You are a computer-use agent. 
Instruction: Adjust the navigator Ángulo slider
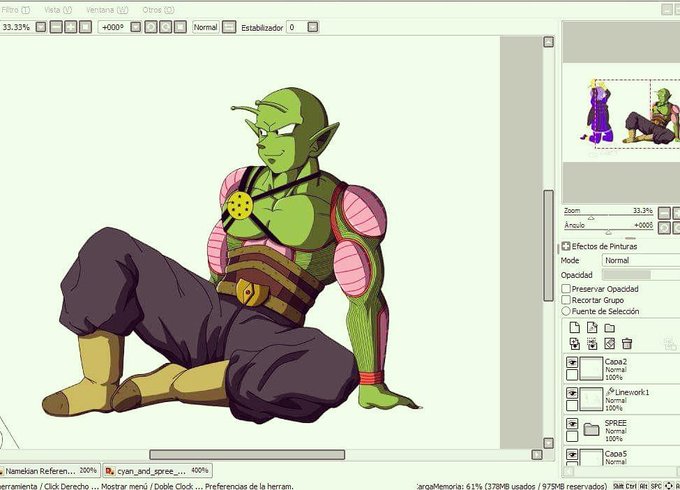608,231
